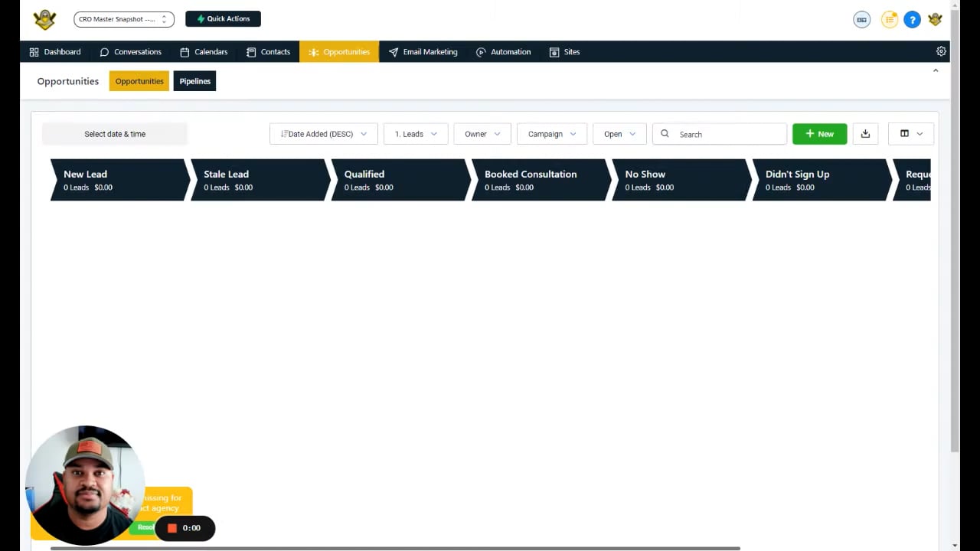Click the settings gear icon in navbar
The height and width of the screenshot is (551, 980).
click(x=941, y=51)
